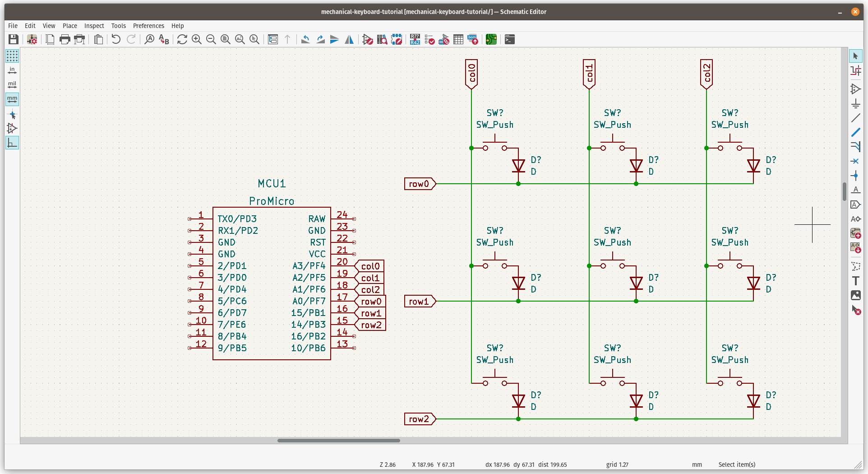The width and height of the screenshot is (868, 474).
Task: Click the Save button in toolbar
Action: point(14,40)
